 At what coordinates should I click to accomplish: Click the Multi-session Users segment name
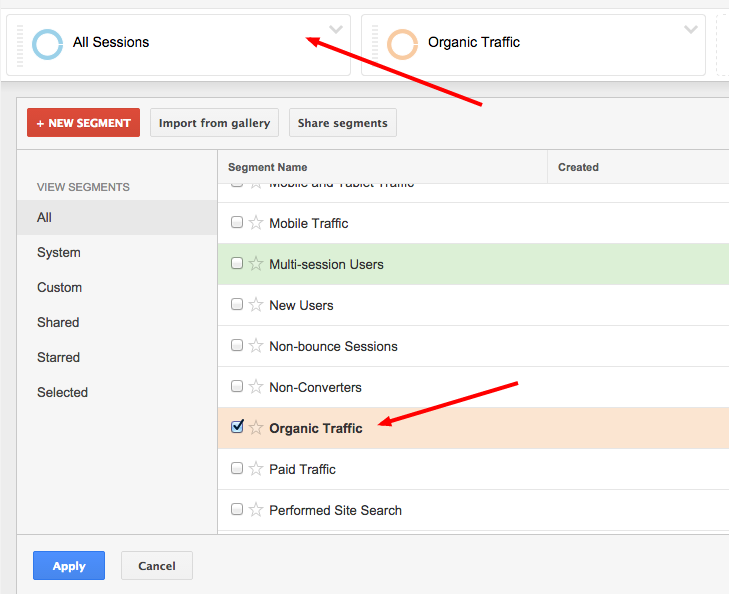click(x=326, y=264)
